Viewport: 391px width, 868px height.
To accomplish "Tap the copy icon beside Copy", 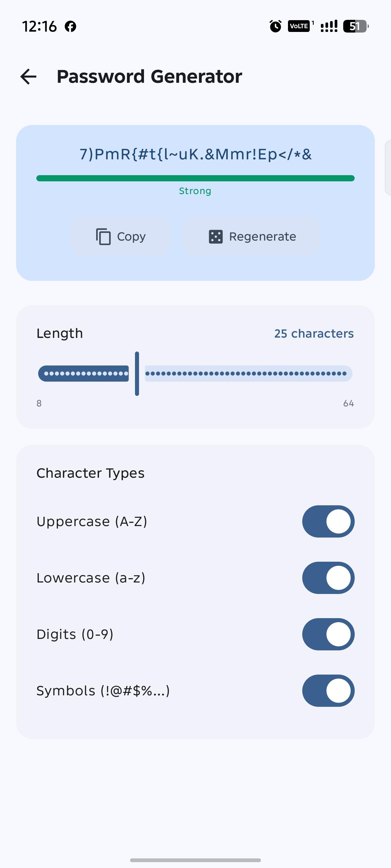I will (103, 237).
